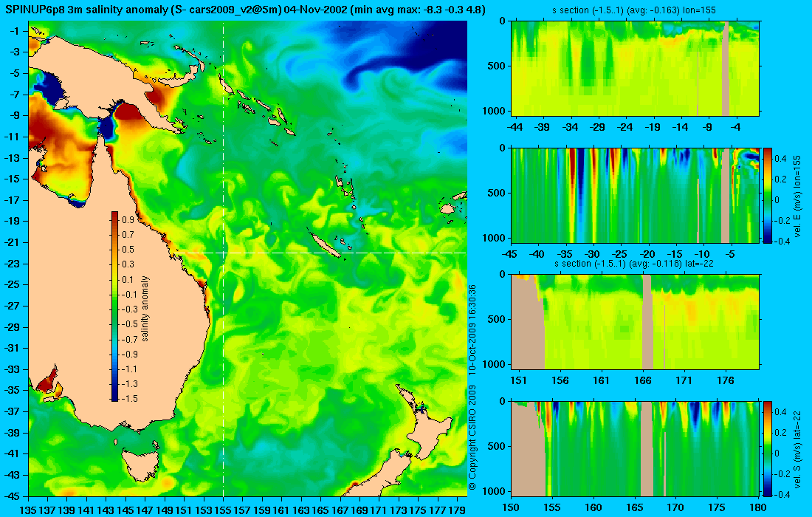812x517 pixels.
Task: Click the 179 label on the map longitude axis
Action: 457,510
